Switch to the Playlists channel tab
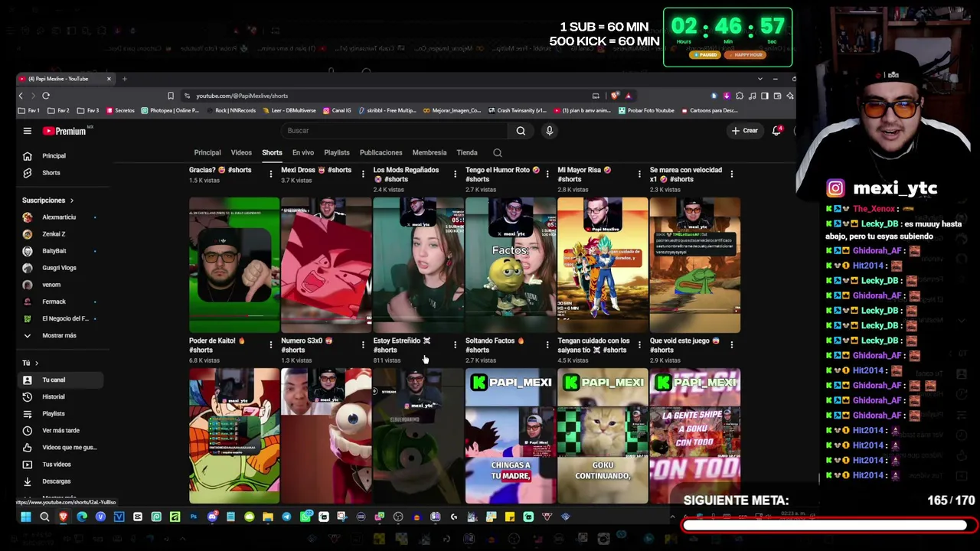This screenshot has height=551, width=980. pos(337,153)
